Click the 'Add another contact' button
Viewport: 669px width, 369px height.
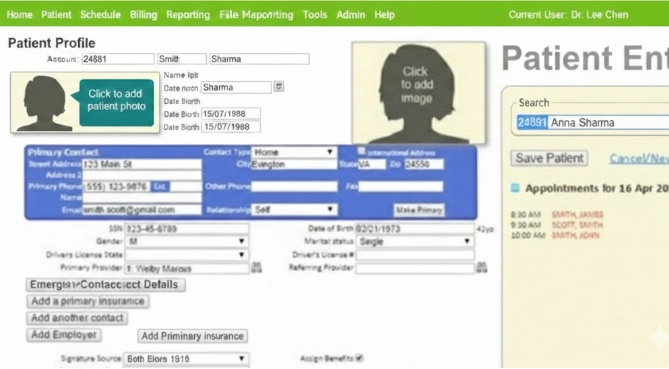(77, 318)
